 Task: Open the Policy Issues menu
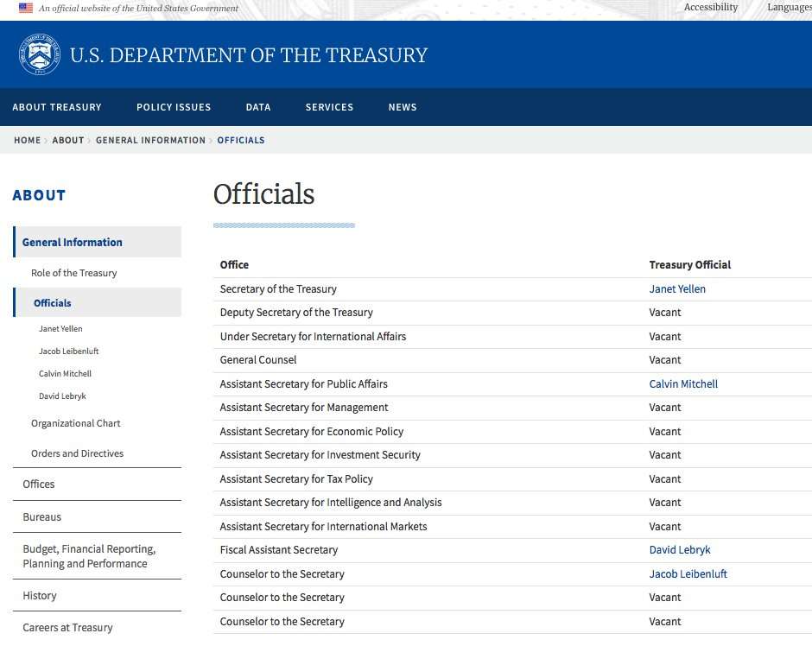pyautogui.click(x=174, y=107)
